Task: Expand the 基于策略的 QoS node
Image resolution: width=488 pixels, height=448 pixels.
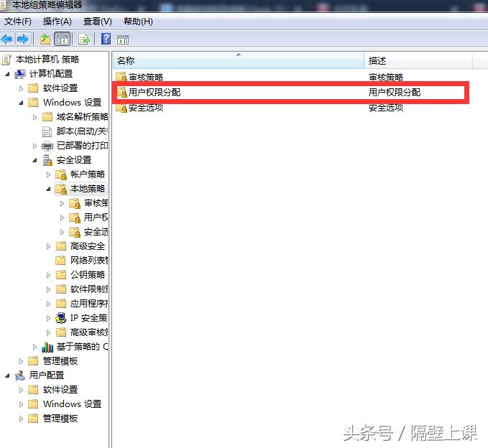Action: [x=34, y=347]
